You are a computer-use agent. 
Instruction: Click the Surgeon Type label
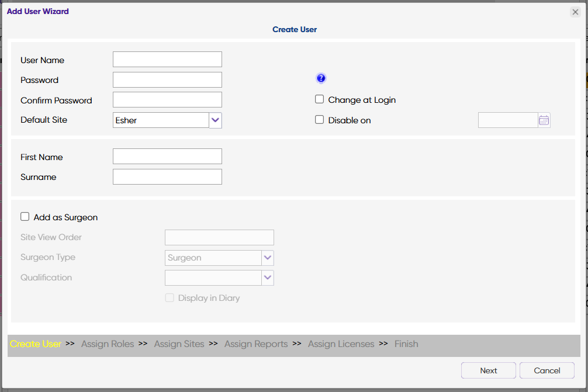pos(48,258)
